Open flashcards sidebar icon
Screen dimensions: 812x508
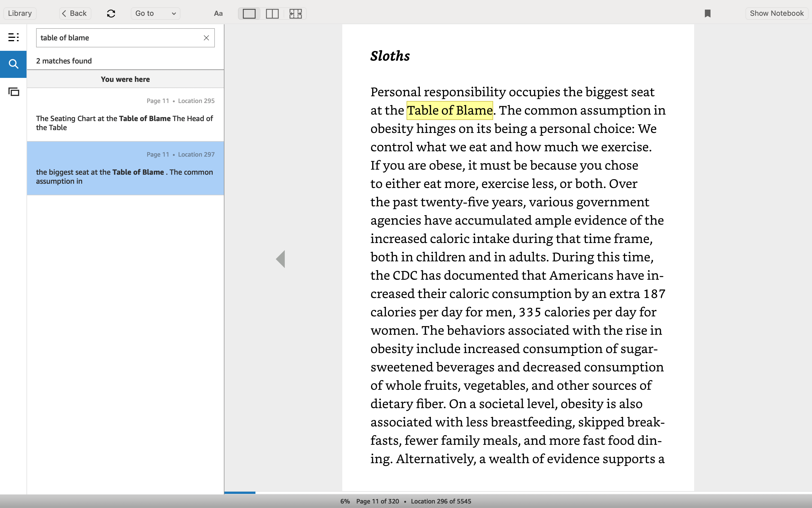click(x=14, y=91)
